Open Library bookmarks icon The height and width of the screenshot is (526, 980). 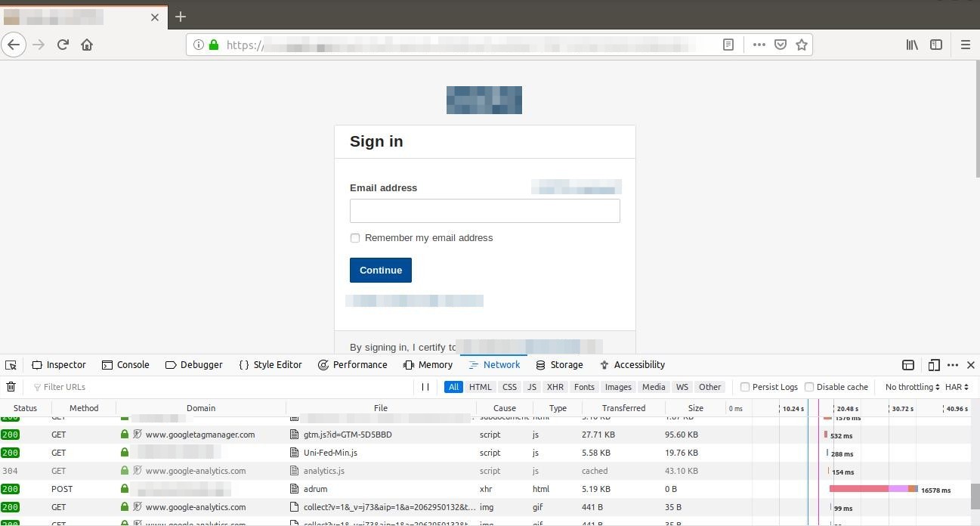coord(912,45)
